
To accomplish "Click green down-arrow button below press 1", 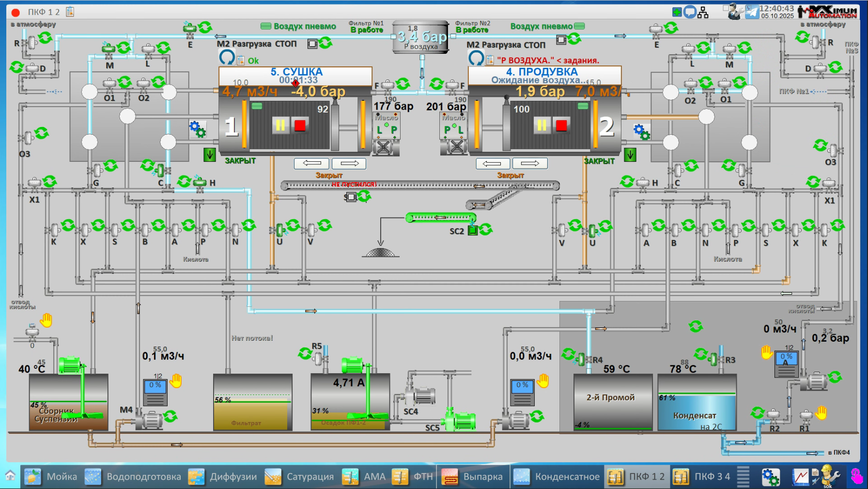I will coord(209,155).
